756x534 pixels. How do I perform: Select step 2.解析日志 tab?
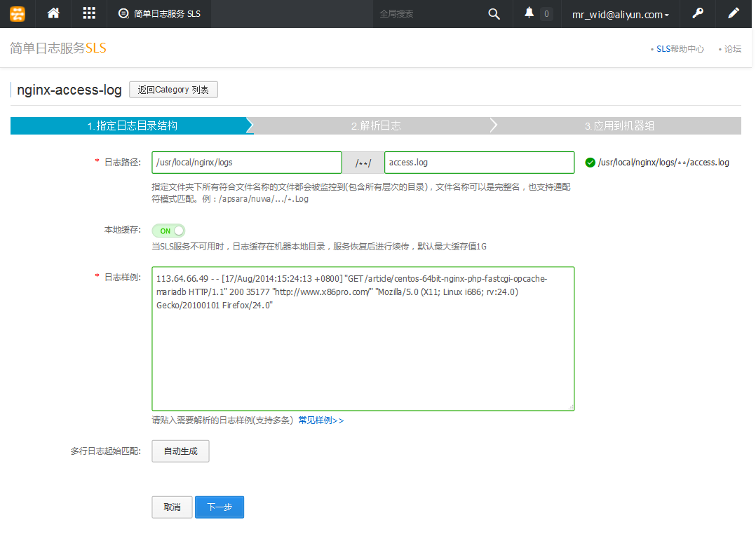(376, 125)
